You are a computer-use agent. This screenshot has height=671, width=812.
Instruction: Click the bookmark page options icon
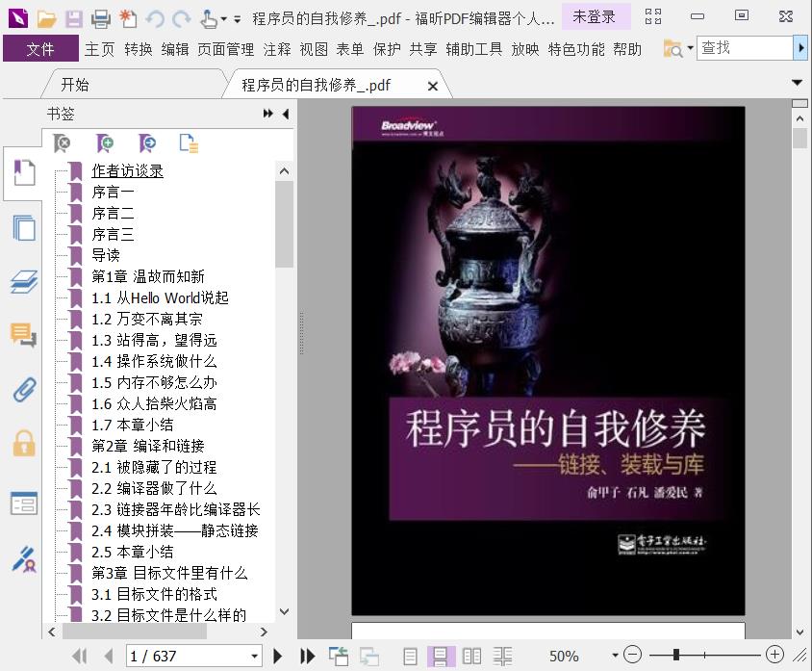pos(189,143)
